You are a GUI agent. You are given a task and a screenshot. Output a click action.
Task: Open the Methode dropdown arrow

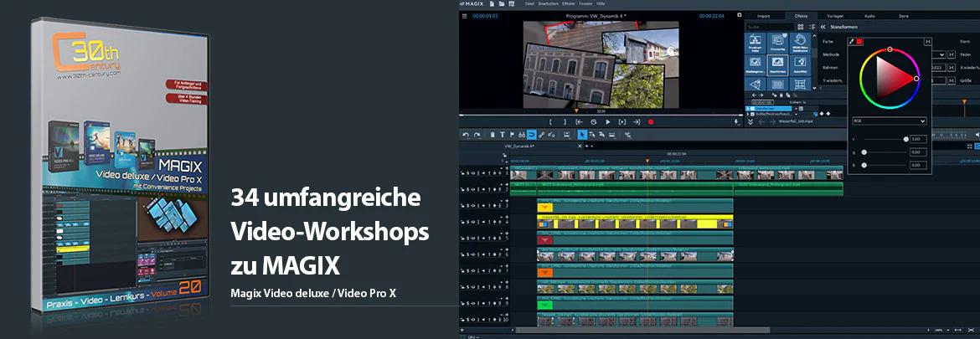(941, 54)
